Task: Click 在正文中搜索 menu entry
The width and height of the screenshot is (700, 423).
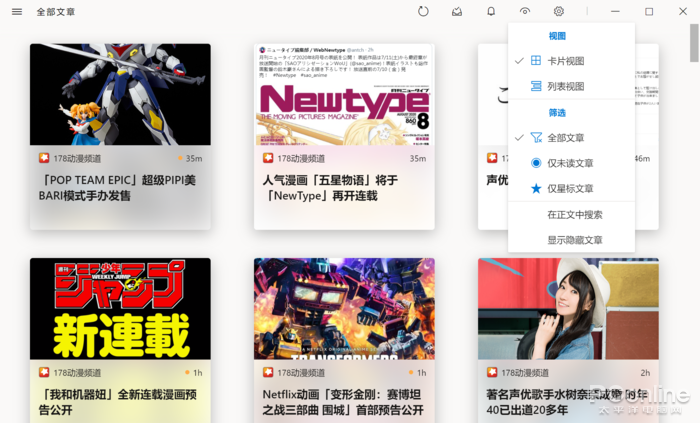Action: (571, 215)
